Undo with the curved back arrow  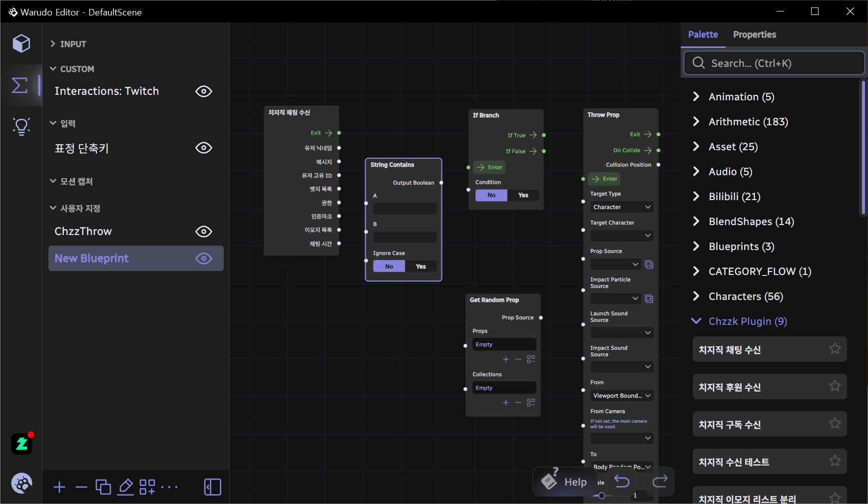pos(622,481)
